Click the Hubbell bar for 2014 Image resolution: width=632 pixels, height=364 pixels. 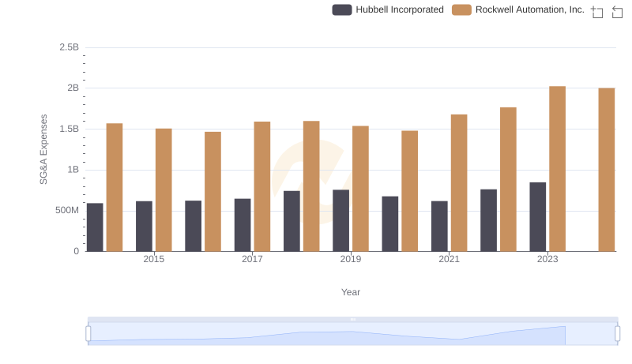[95, 227]
